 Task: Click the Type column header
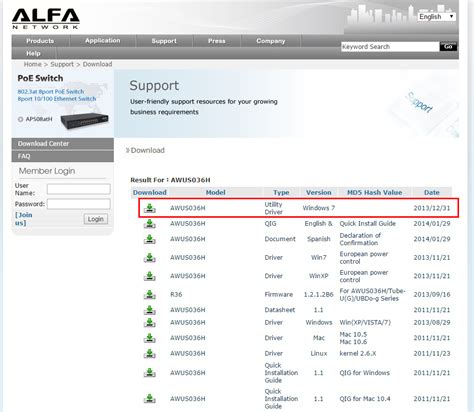click(x=281, y=192)
